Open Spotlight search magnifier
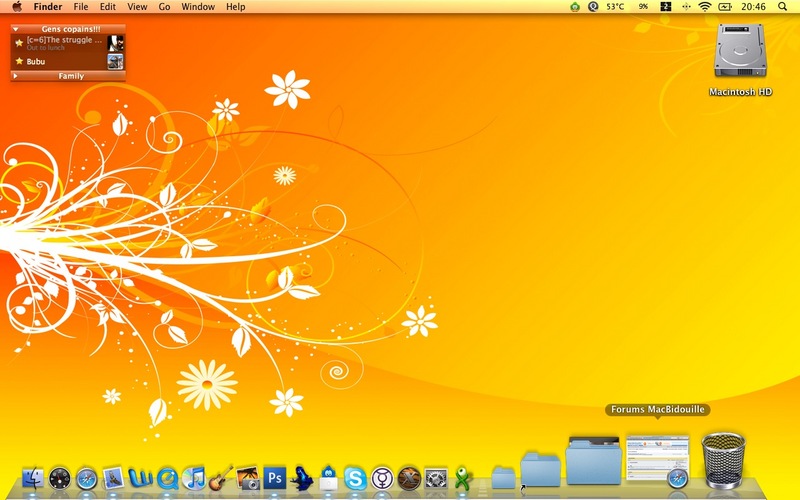This screenshot has width=800, height=500. 782,7
